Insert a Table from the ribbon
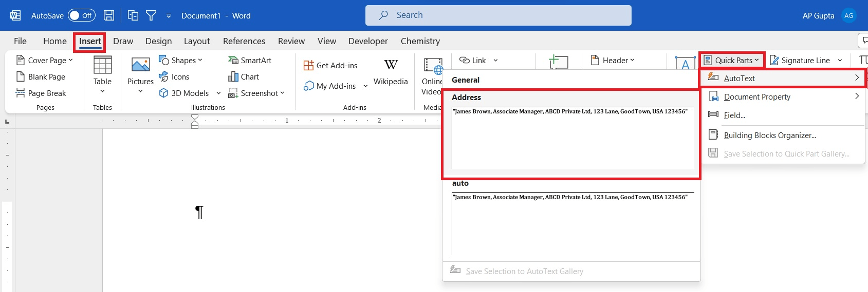Viewport: 868px width, 292px height. pyautogui.click(x=102, y=74)
